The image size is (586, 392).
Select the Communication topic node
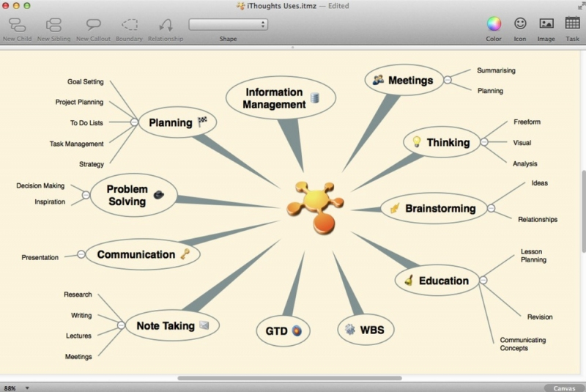click(143, 254)
